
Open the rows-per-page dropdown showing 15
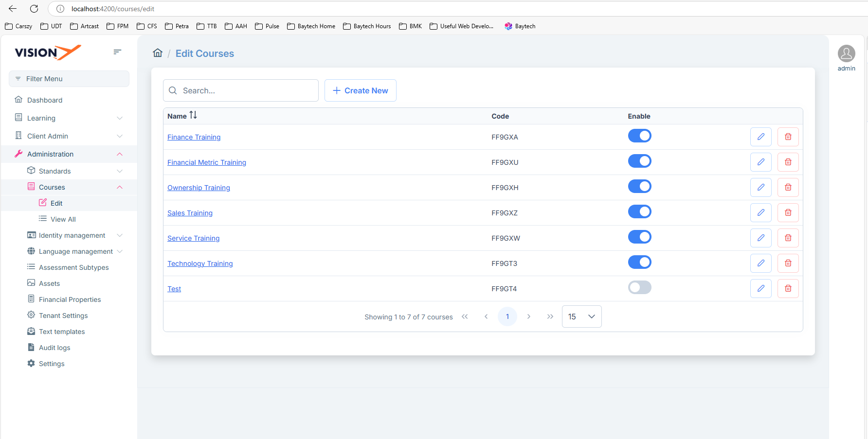click(x=581, y=316)
